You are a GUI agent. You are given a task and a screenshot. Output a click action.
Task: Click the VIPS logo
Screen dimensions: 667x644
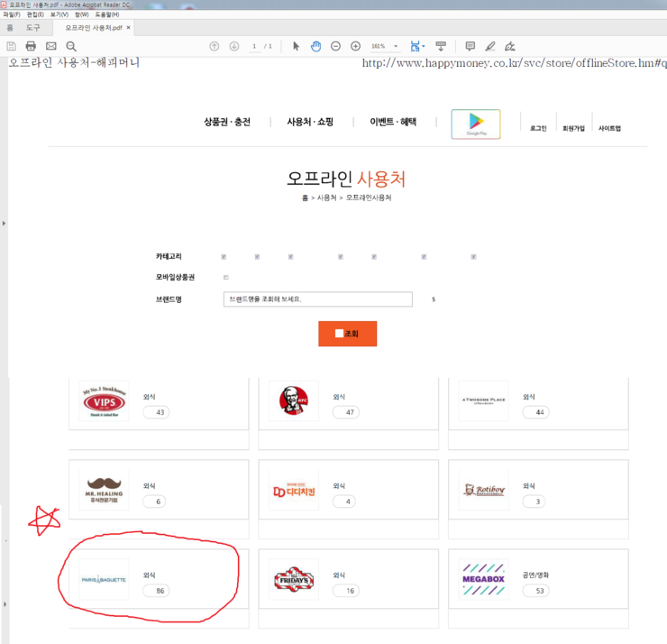105,401
